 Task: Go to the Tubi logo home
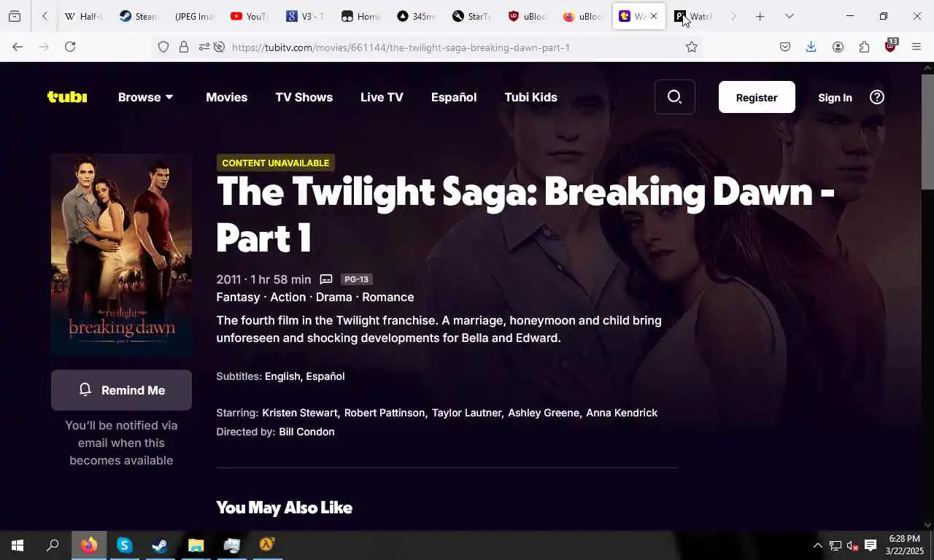[x=67, y=97]
